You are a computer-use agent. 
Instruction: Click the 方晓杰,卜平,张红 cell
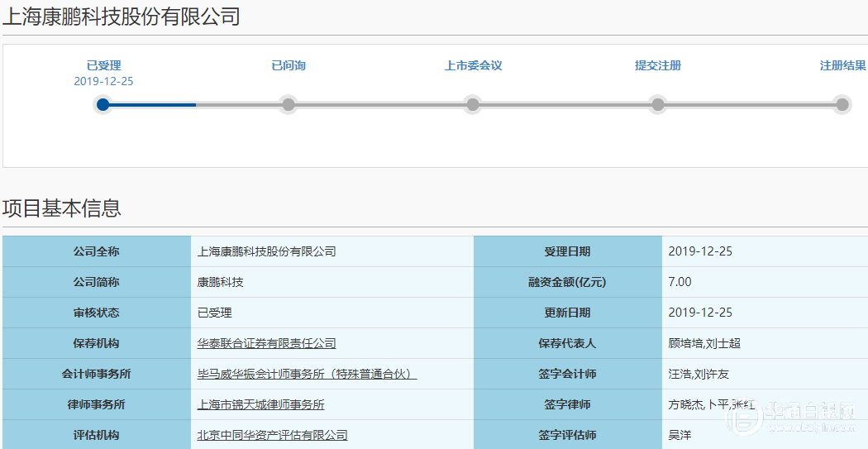point(765,404)
